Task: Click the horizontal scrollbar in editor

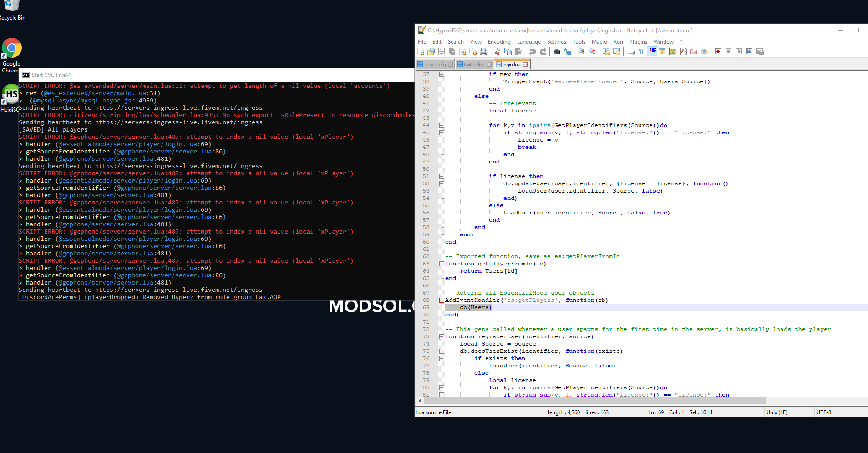Action: 594,401
